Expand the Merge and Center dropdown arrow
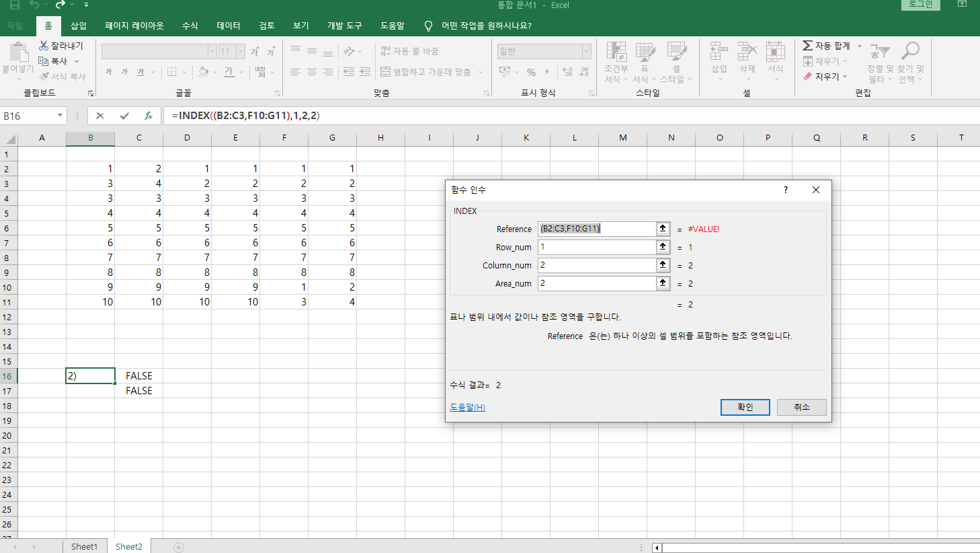 (x=481, y=72)
